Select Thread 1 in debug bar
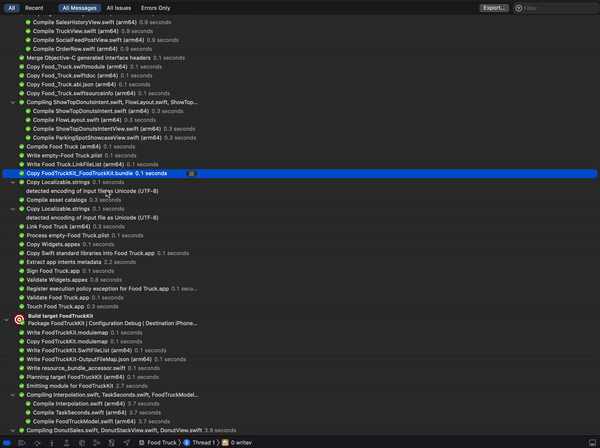The width and height of the screenshot is (600, 448). click(x=199, y=443)
